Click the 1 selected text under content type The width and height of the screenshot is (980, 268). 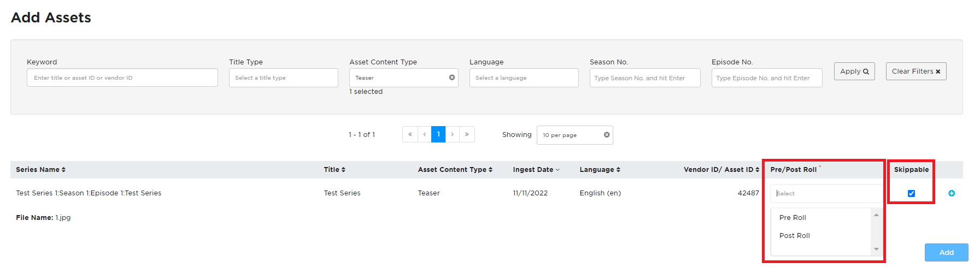click(366, 92)
